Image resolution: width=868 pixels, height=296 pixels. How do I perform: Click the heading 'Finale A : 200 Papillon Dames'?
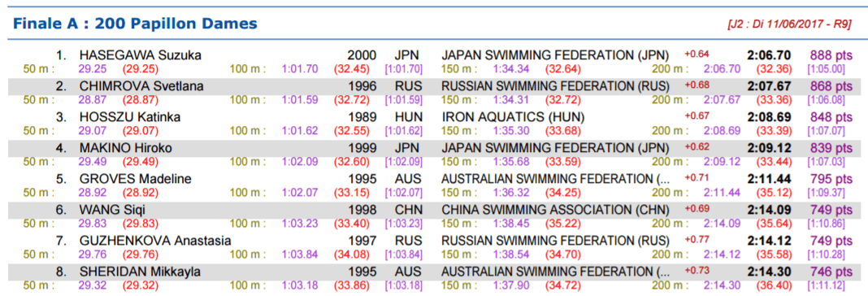tap(135, 24)
